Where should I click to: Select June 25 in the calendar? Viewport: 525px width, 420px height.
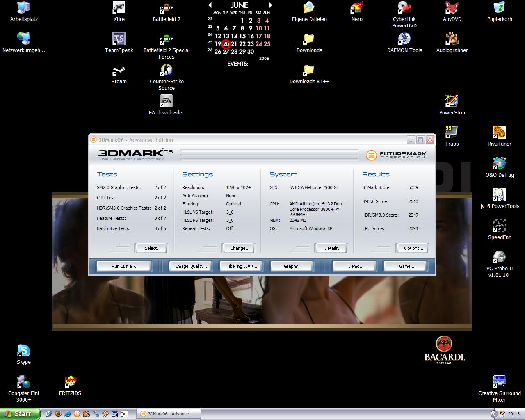point(267,44)
